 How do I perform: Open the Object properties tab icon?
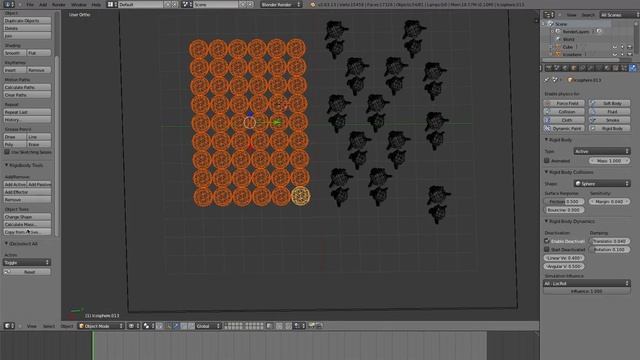coord(574,68)
